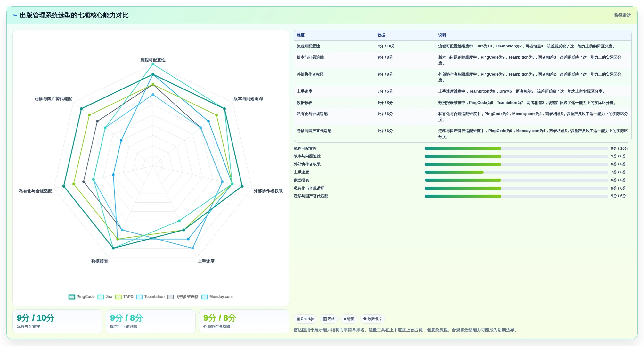Click the 迁移与国产替代适配 progress bar
Viewport: 644px width, 346px height.
coord(516,196)
